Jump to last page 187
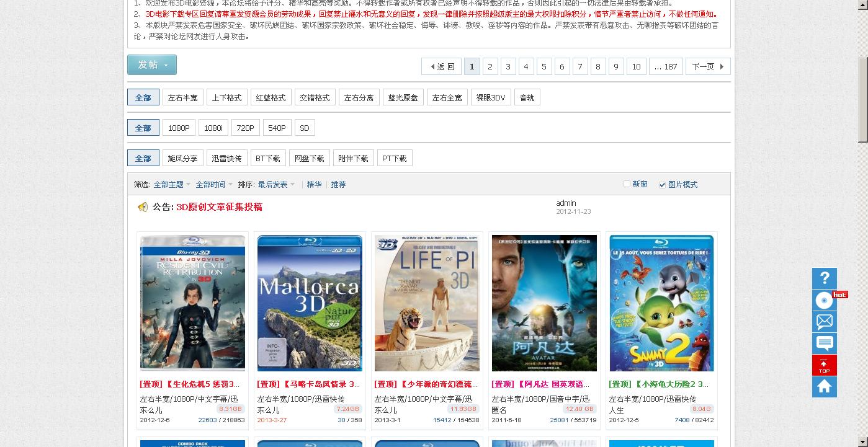Screen dimensions: 868x447 point(666,66)
